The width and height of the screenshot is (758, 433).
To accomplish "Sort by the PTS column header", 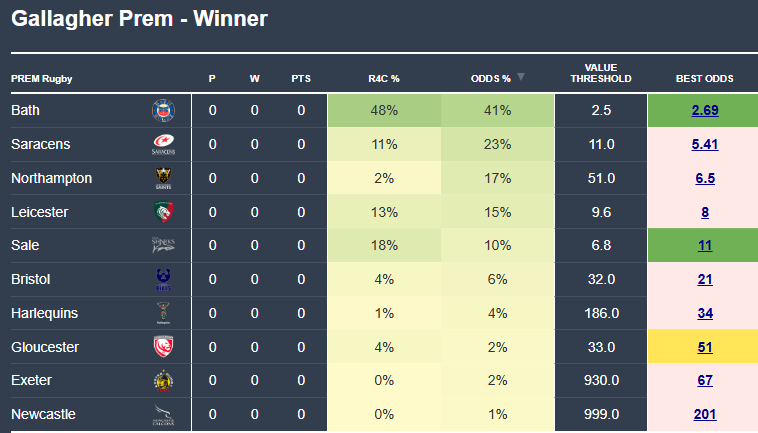I will tap(301, 79).
